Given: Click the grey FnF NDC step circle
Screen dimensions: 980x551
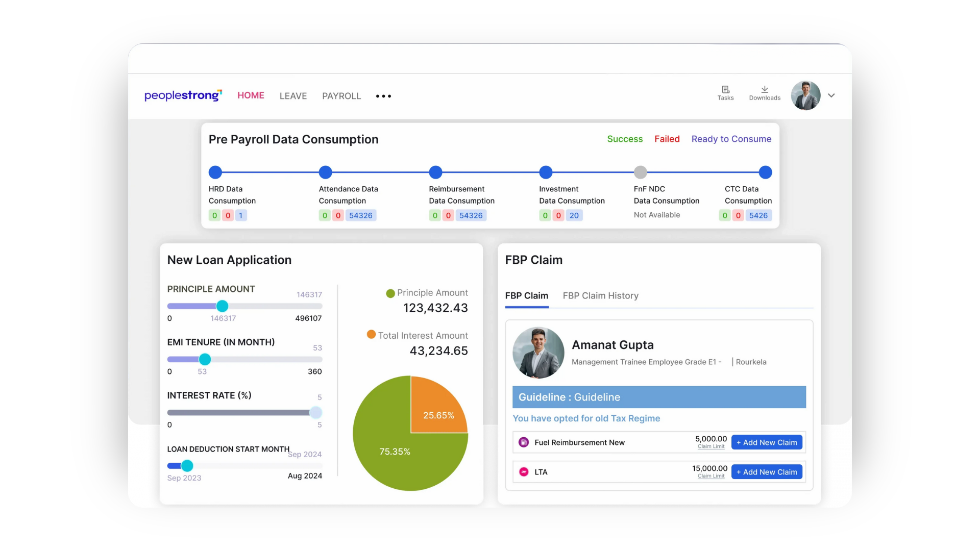Looking at the screenshot, I should click(641, 172).
